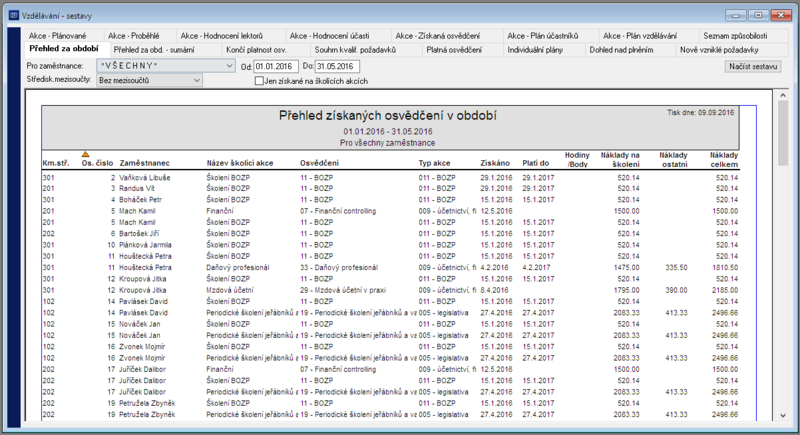Click the application icon in title bar
The image size is (800, 435).
(x=14, y=16)
